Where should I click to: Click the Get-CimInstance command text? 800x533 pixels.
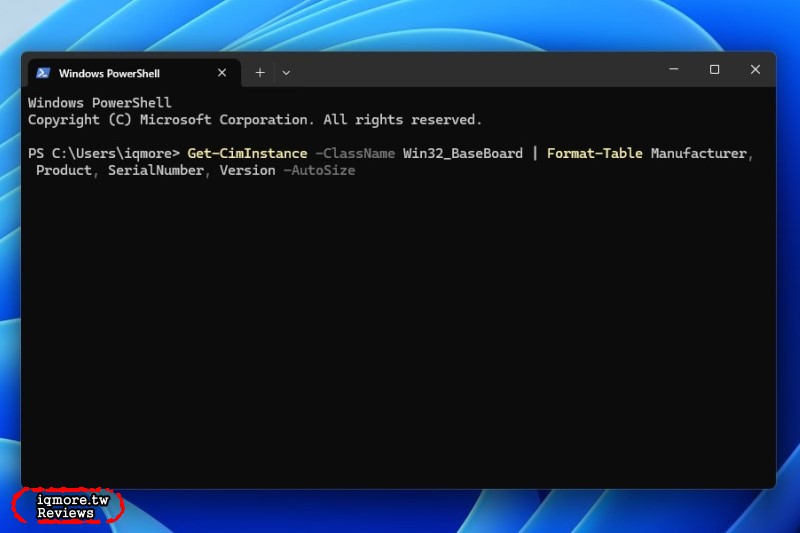point(247,154)
